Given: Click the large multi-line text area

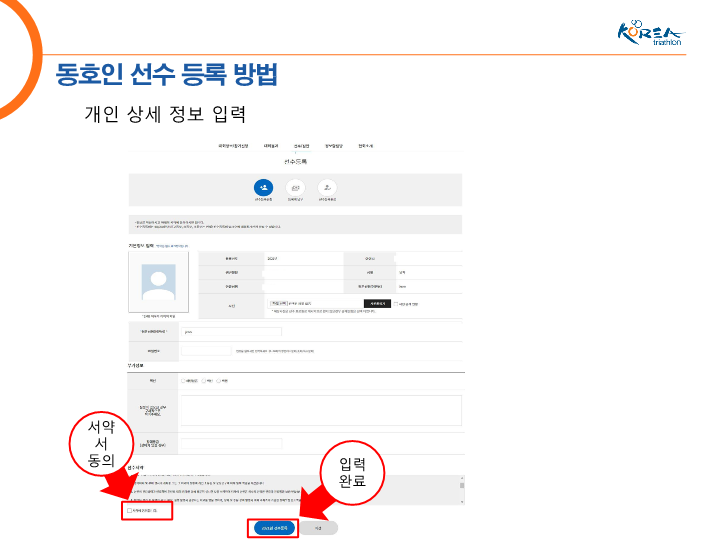Looking at the screenshot, I should [321, 411].
